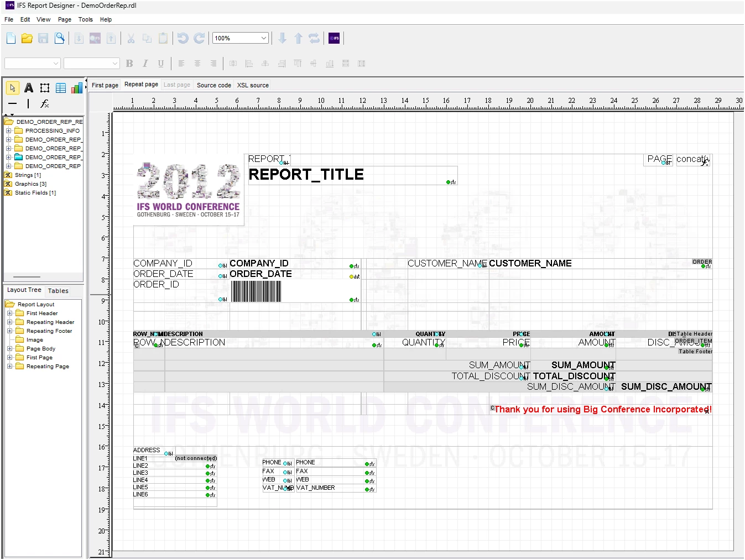Screen dimensions: 745x560
Task: Select the vertical line tool
Action: 28,103
